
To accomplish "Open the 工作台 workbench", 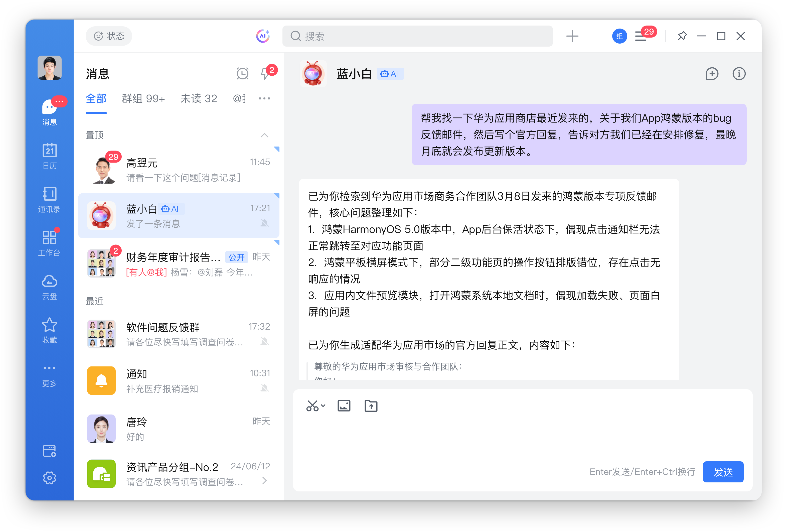I will [49, 242].
